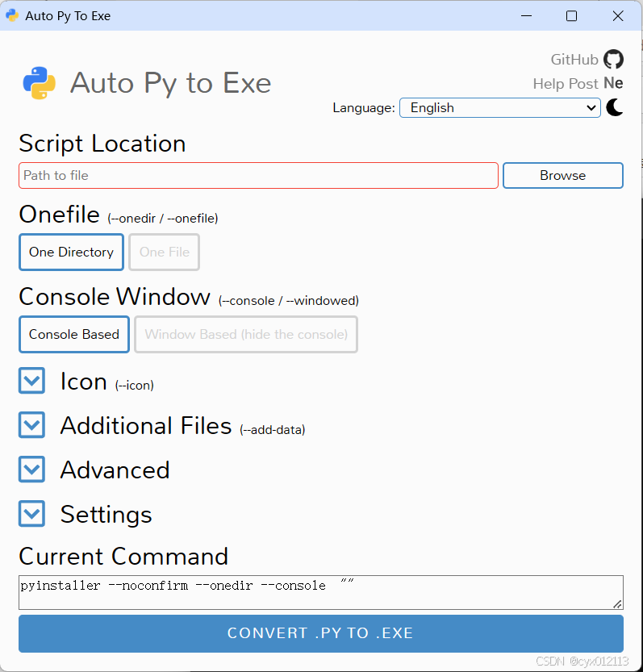Open the GitHub octocat icon link

[x=613, y=59]
